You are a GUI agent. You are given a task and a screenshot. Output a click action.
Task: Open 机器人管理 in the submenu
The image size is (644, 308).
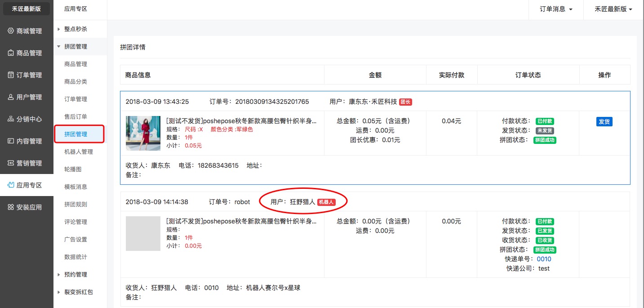click(x=79, y=152)
